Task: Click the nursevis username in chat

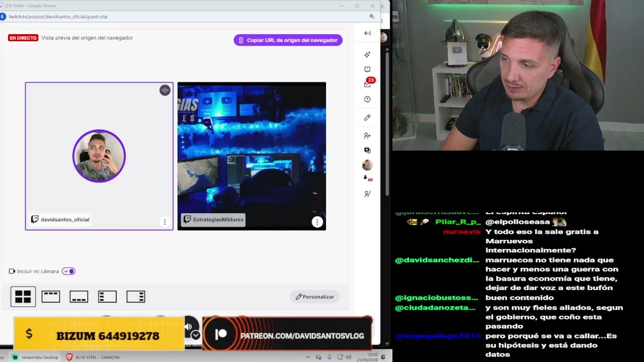Action: [x=462, y=232]
